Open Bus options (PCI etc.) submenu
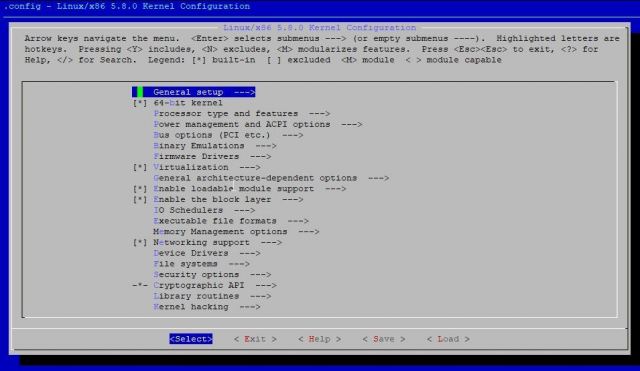 [x=228, y=135]
